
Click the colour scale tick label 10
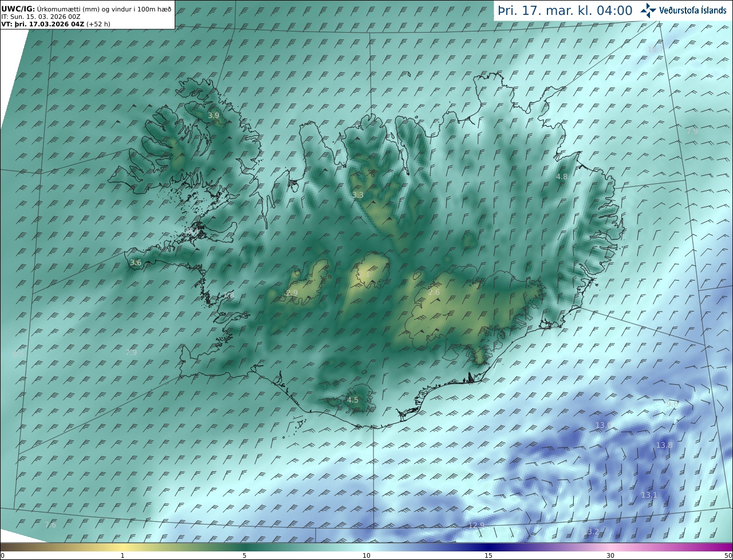point(366,555)
